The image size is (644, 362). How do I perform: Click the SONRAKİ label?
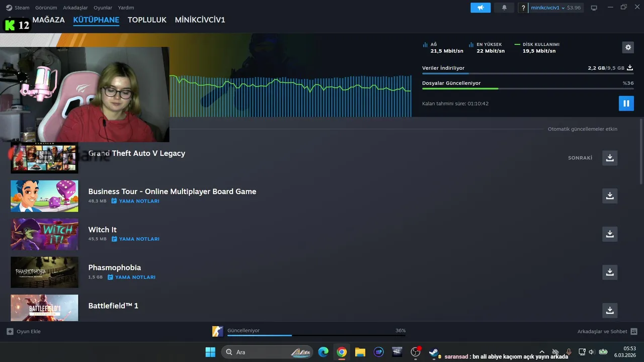point(580,158)
